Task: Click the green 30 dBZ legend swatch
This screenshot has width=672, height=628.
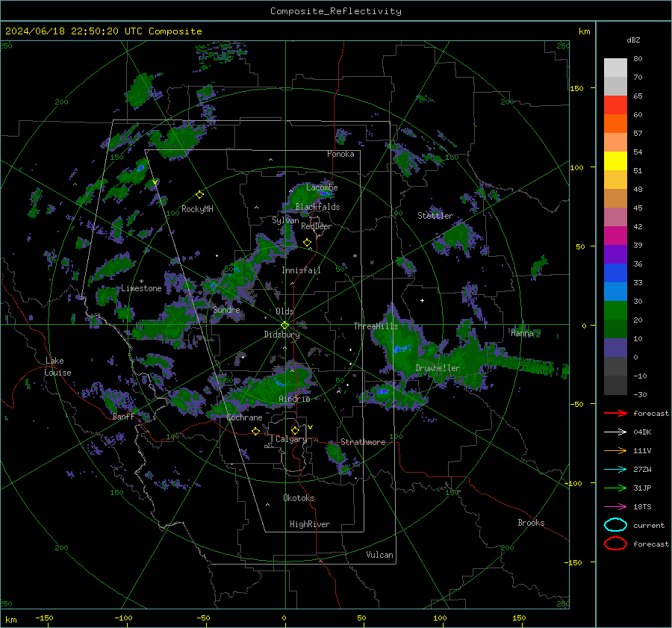Action: (x=615, y=310)
